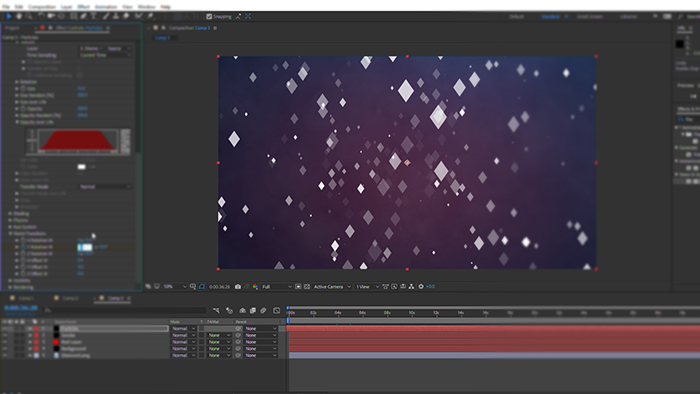Click the Color swatch in Effect Controls
The height and width of the screenshot is (394, 700).
(x=82, y=166)
